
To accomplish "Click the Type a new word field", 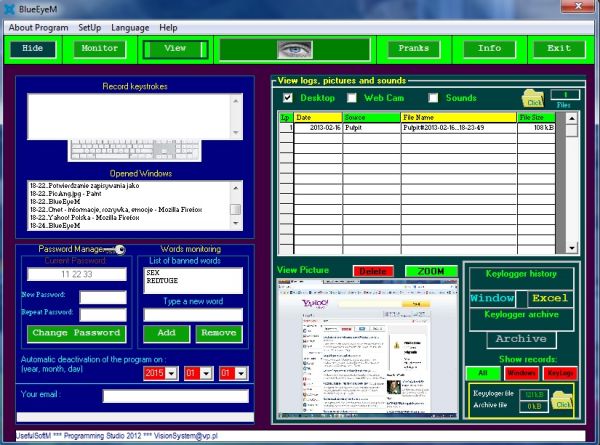I will coord(193,315).
